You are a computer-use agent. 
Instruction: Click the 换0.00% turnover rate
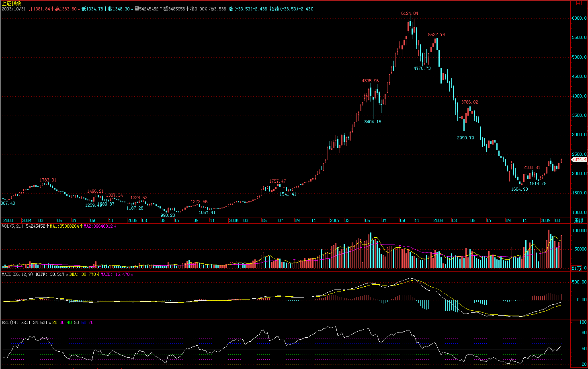[x=199, y=9]
